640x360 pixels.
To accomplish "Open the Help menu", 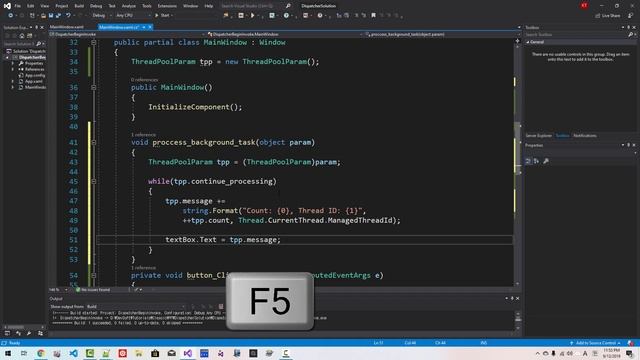I will [x=209, y=6].
